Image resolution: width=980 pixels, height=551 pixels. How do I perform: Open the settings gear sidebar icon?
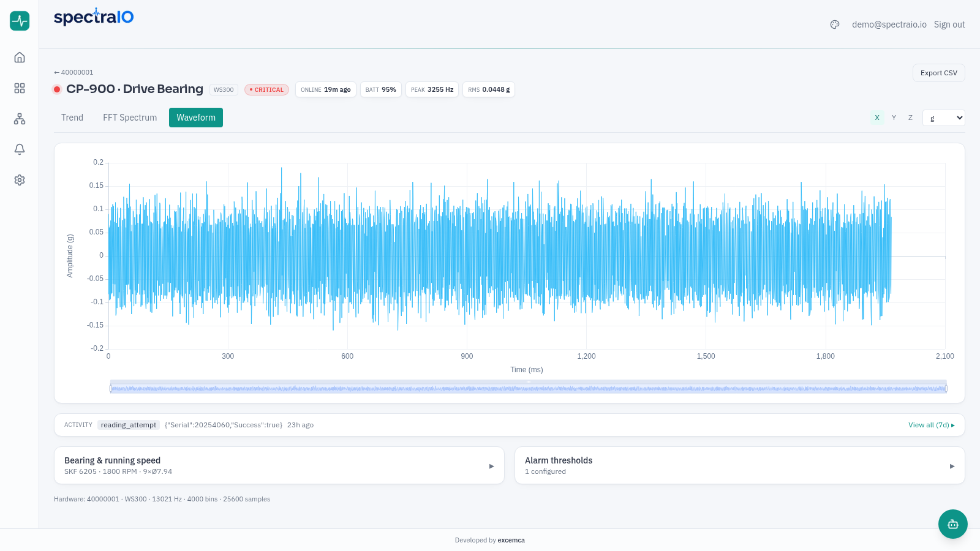pos(20,180)
